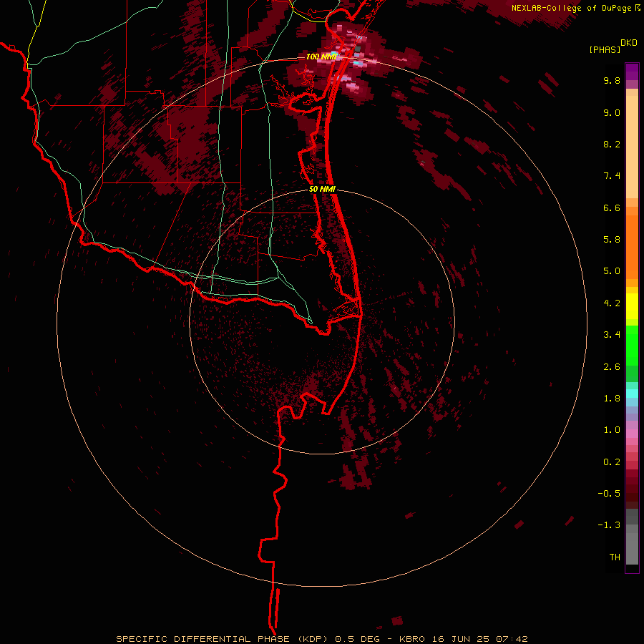Select the 1.8 scale value
Image resolution: width=644 pixels, height=644 pixels.
coord(612,399)
